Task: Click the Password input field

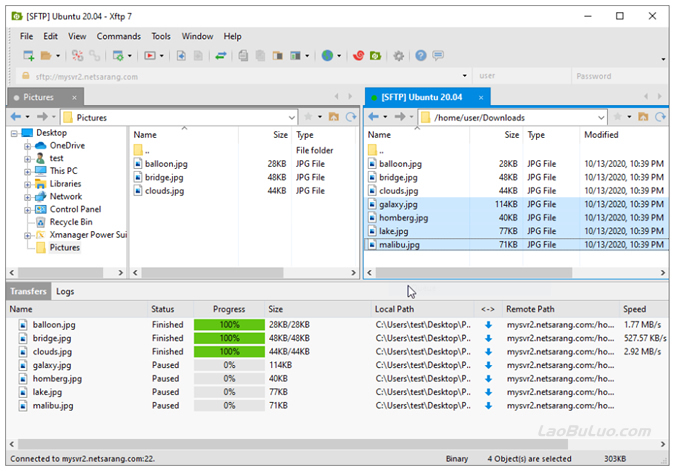Action: [613, 76]
